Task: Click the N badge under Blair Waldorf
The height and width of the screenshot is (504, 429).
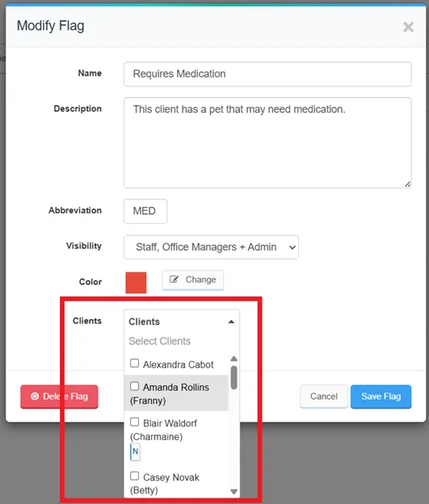Action: click(x=135, y=451)
